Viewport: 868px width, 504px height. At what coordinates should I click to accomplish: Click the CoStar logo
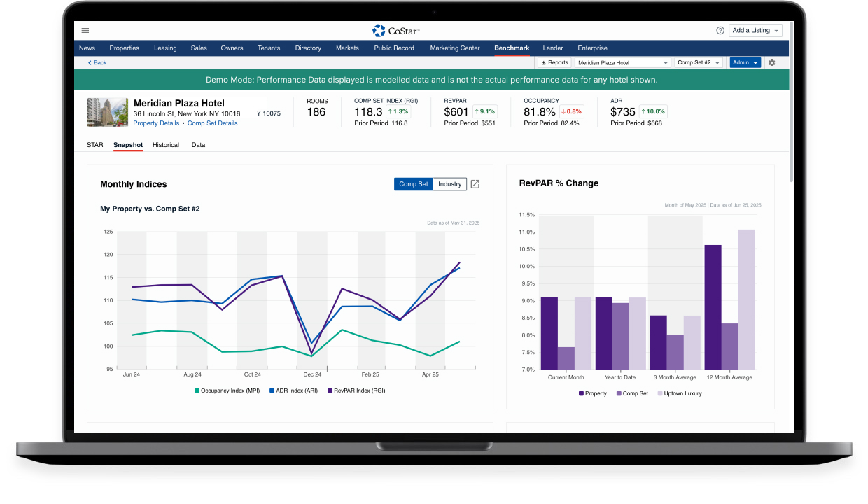(x=396, y=31)
